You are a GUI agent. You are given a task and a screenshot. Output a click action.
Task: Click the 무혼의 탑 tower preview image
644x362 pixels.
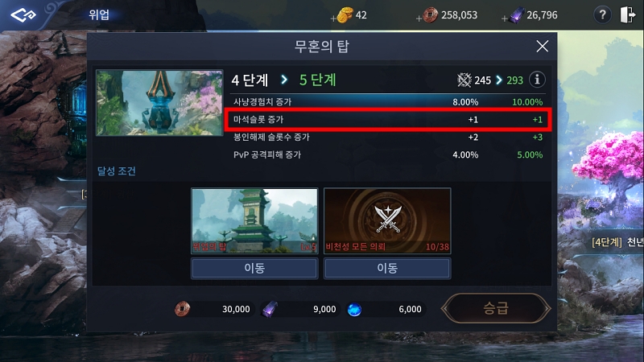pos(159,103)
